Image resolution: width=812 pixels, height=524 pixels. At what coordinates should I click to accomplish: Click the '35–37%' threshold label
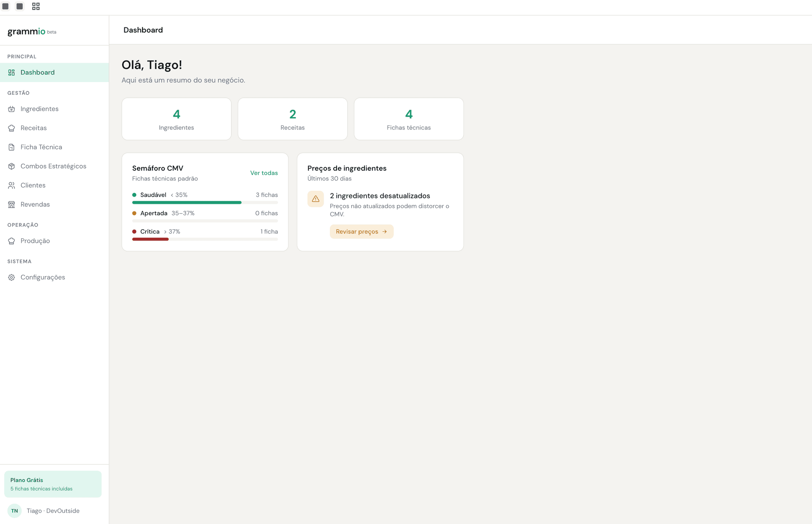[x=183, y=213]
